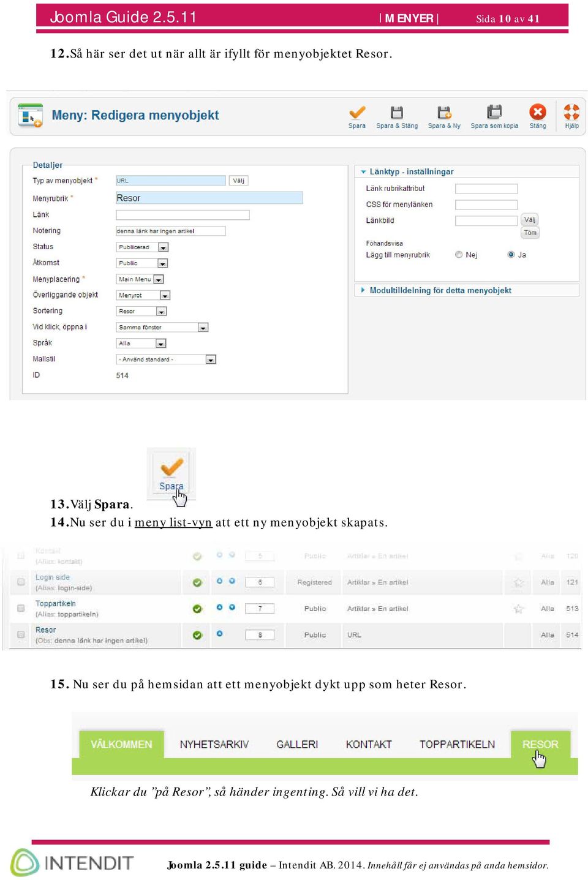Click the move-down arrow in Toppartikeln row
This screenshot has width=588, height=880.
[x=232, y=607]
